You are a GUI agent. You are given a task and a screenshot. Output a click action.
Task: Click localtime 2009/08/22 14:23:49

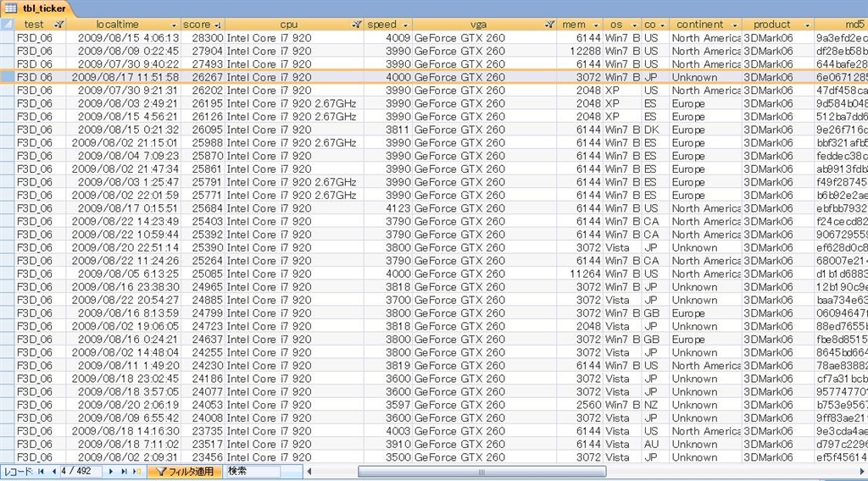(x=124, y=222)
